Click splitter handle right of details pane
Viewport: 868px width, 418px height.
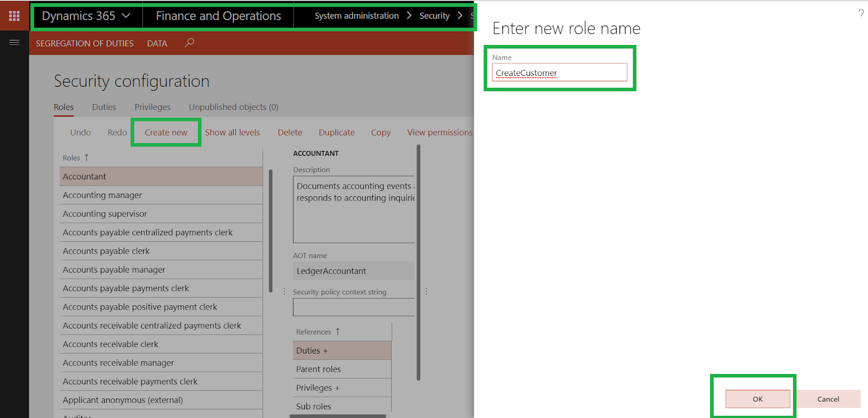point(426,291)
